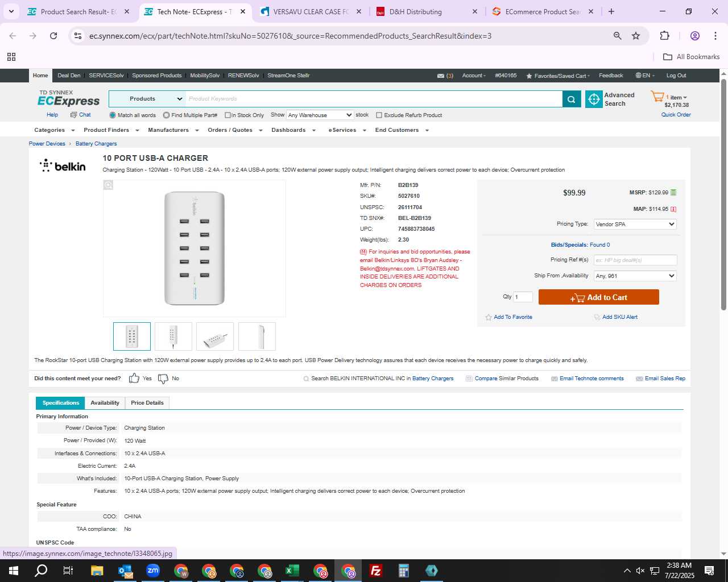Reload the page with the refresh icon
The height and width of the screenshot is (582, 728).
tap(53, 36)
